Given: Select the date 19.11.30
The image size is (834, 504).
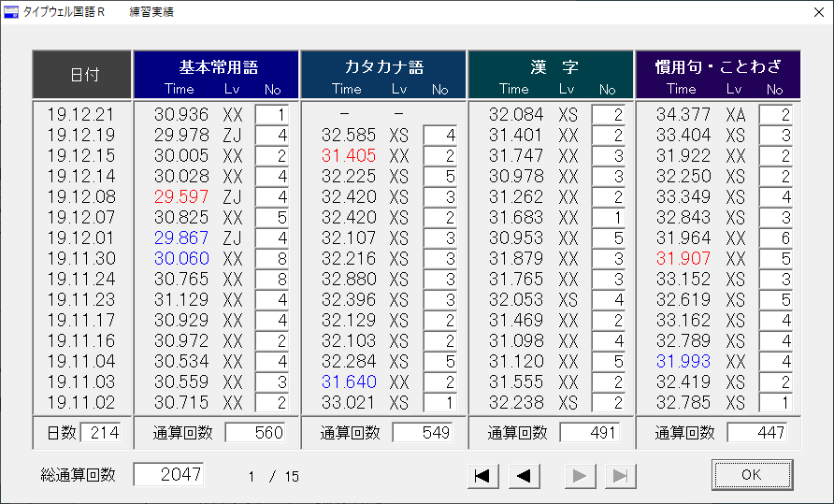Looking at the screenshot, I should coord(80,259).
